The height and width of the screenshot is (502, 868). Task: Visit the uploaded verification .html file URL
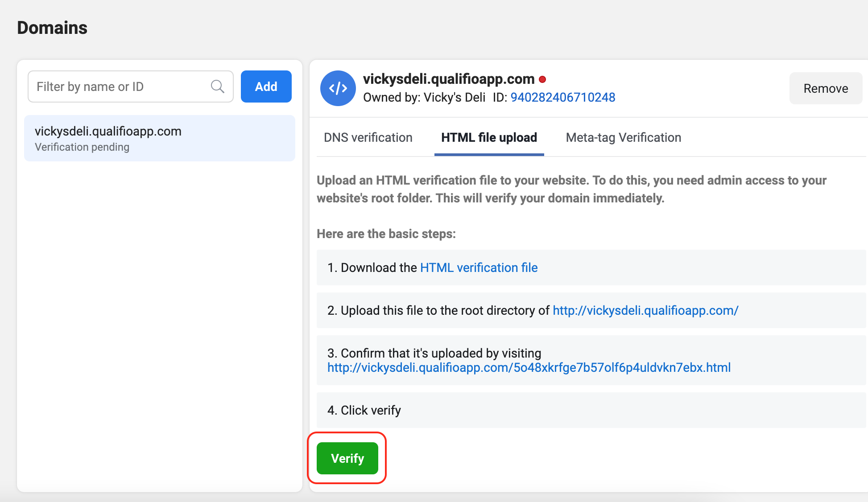pos(529,367)
